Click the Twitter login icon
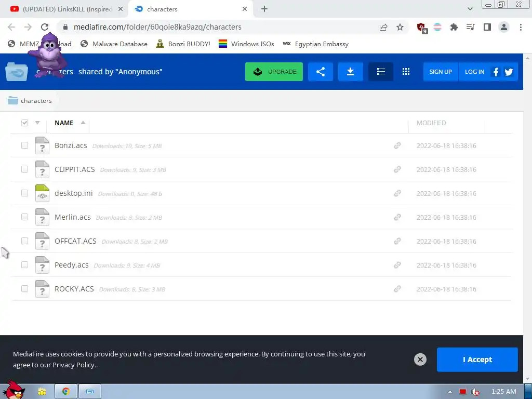The height and width of the screenshot is (399, 532). (509, 72)
